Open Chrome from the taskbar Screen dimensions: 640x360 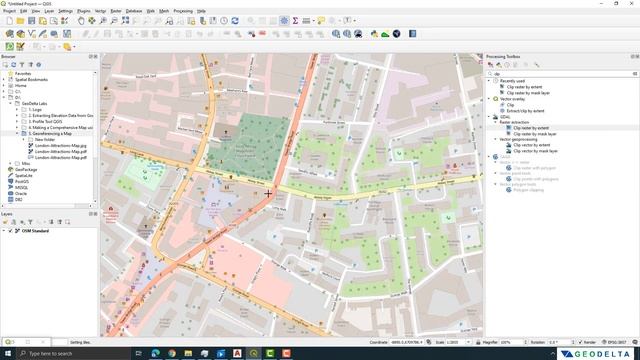(x=172, y=353)
